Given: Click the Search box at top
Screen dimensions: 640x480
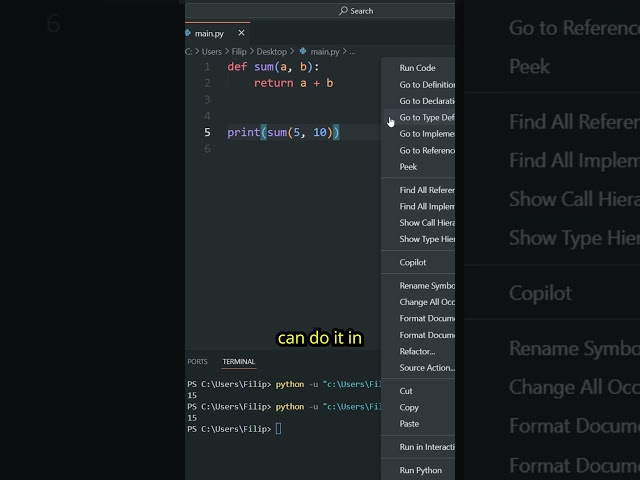Looking at the screenshot, I should [x=320, y=11].
